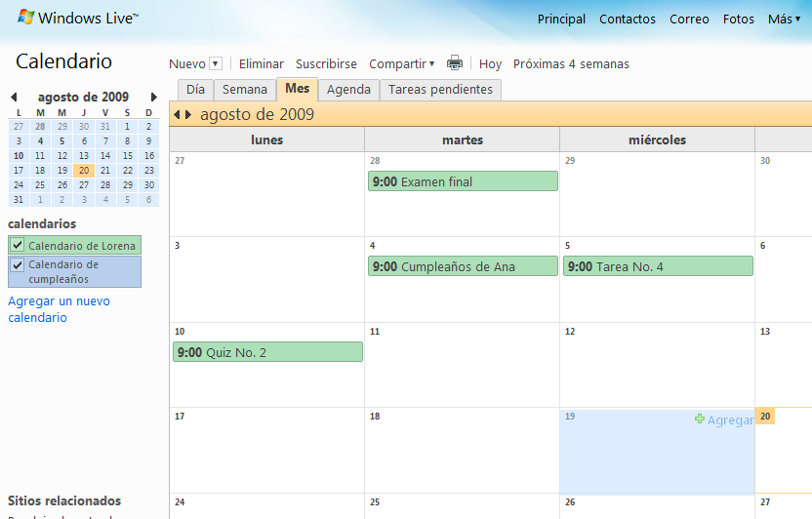
Task: Select the Tareas pendientes tab
Action: coord(440,90)
